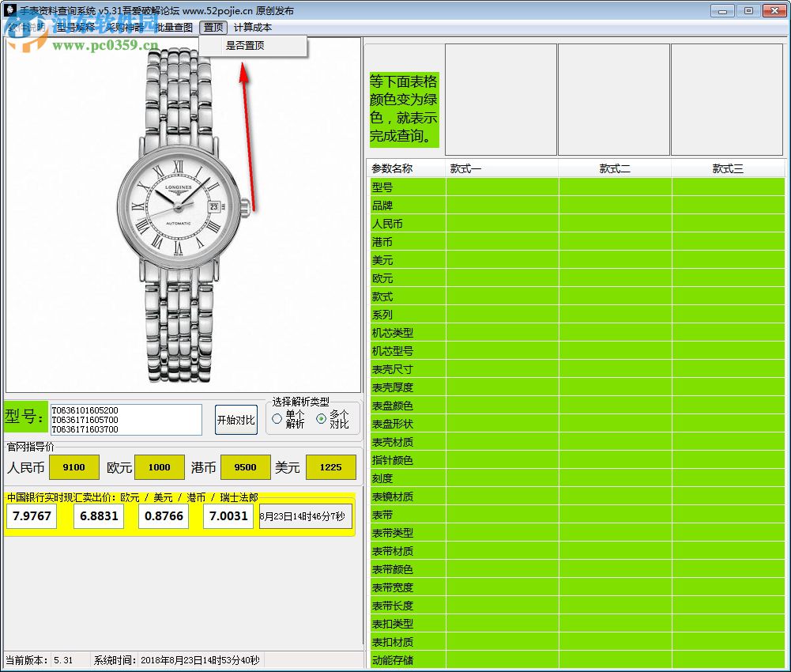Click the empty preview box above 款式二
The width and height of the screenshot is (791, 672).
614,100
